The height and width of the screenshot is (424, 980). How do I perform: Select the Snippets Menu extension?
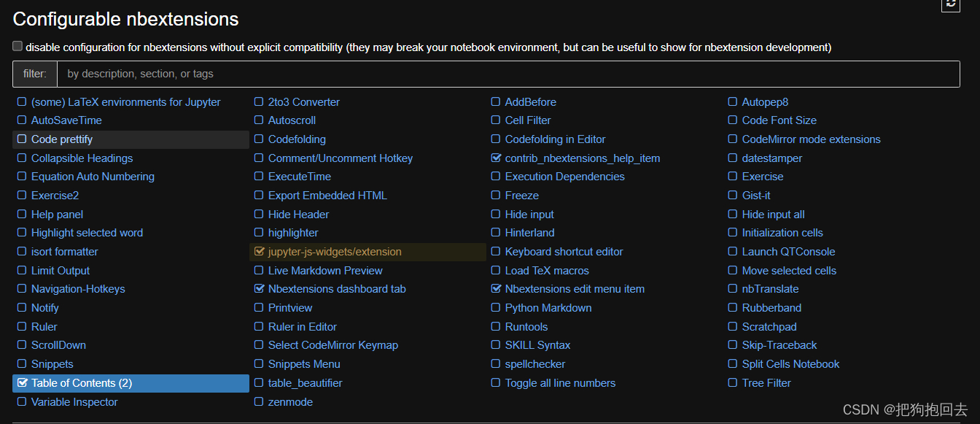tap(304, 364)
